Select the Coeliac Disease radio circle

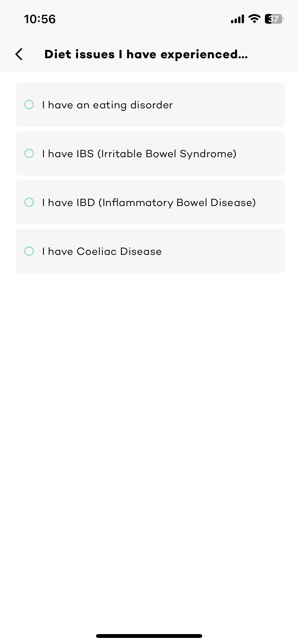tap(29, 251)
